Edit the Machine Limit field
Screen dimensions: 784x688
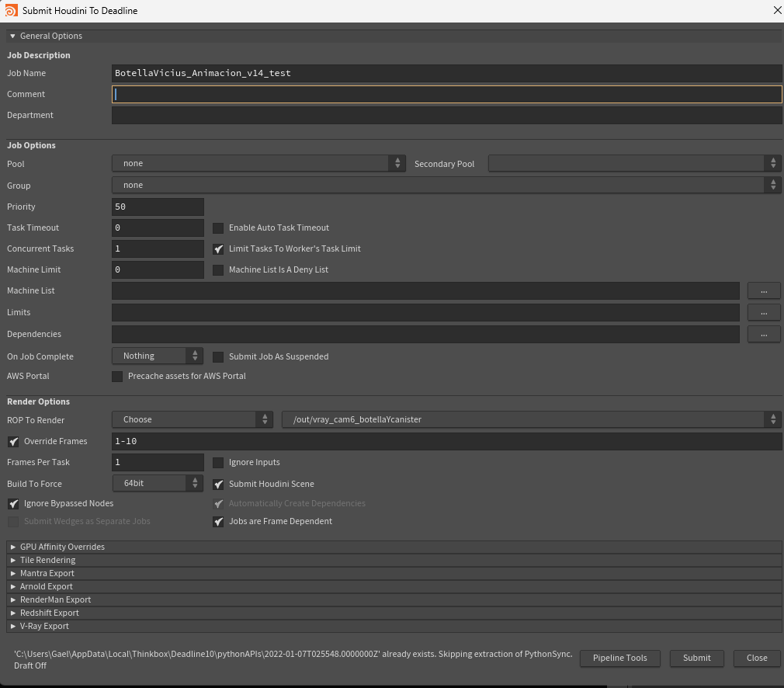[158, 269]
